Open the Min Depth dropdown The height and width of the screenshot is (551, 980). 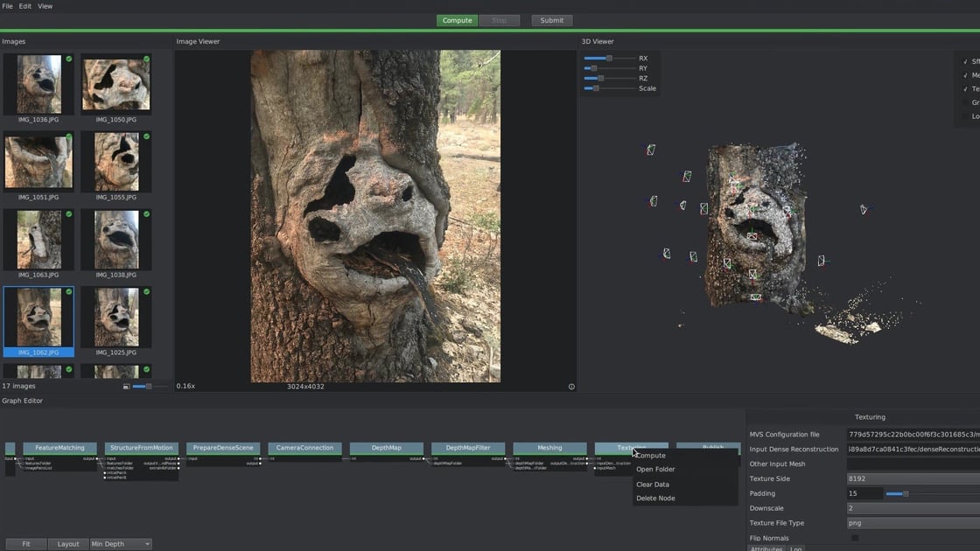(121, 543)
